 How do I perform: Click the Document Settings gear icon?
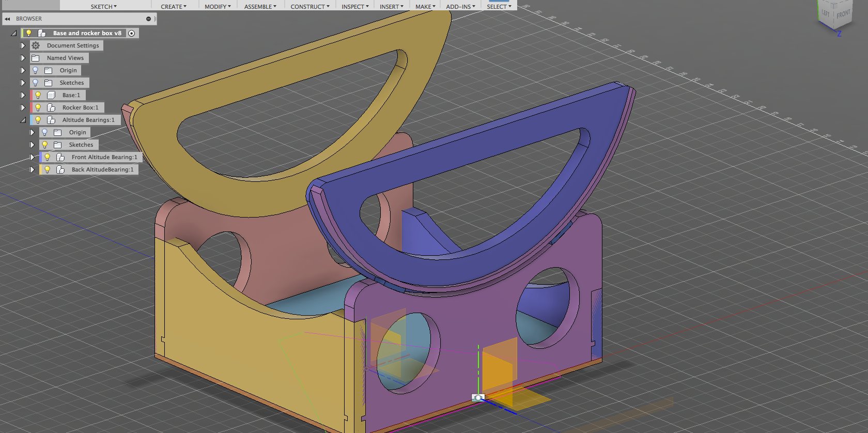point(36,45)
